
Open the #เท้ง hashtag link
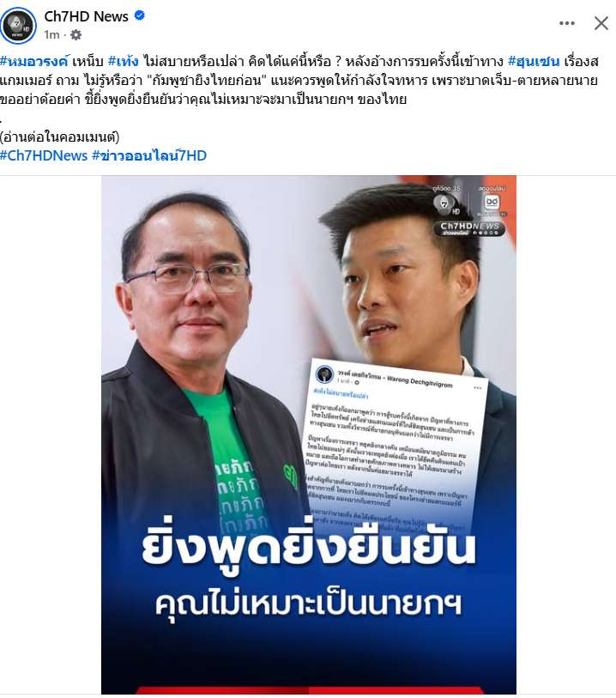pyautogui.click(x=124, y=62)
